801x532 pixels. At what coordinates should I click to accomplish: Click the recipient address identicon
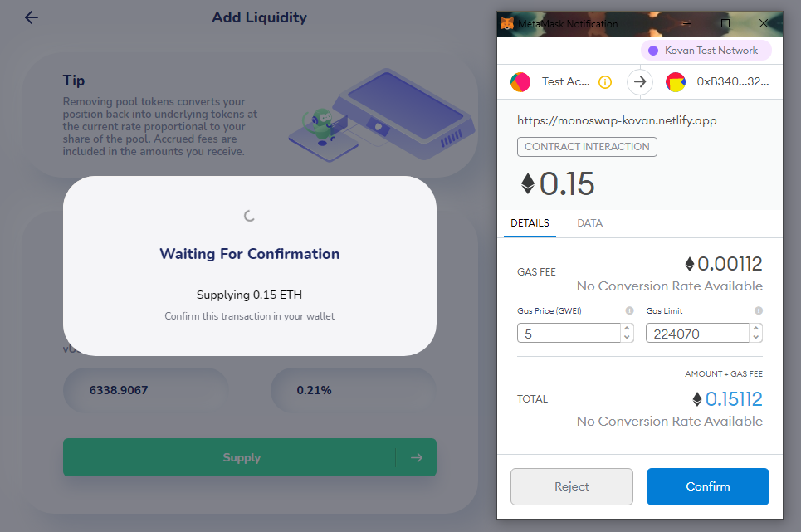click(x=676, y=82)
